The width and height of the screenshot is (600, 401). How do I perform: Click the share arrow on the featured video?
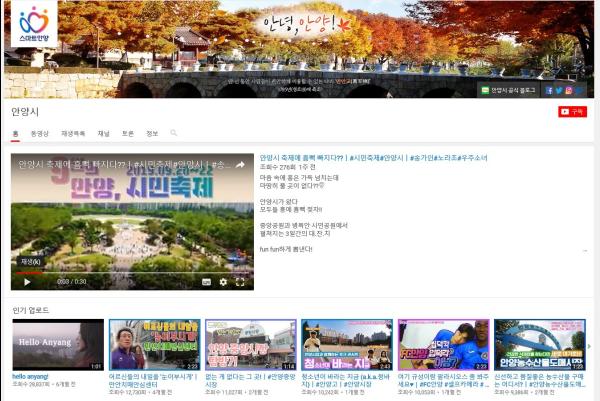tap(240, 165)
